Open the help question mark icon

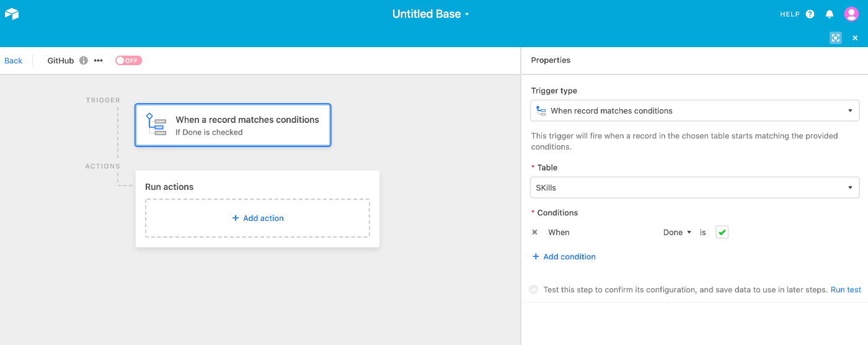click(x=810, y=14)
